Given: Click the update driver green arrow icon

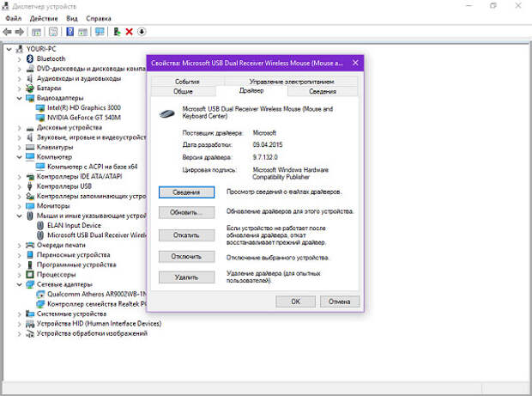Looking at the screenshot, I should (x=117, y=32).
